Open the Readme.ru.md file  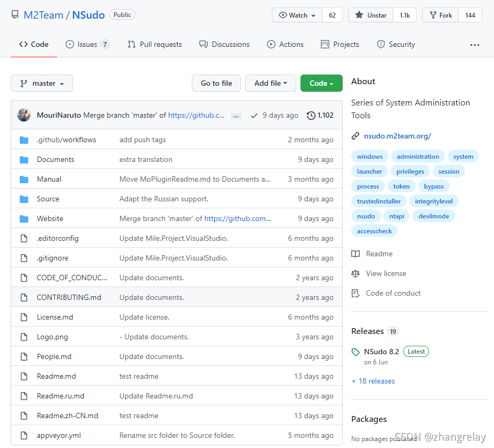point(61,396)
